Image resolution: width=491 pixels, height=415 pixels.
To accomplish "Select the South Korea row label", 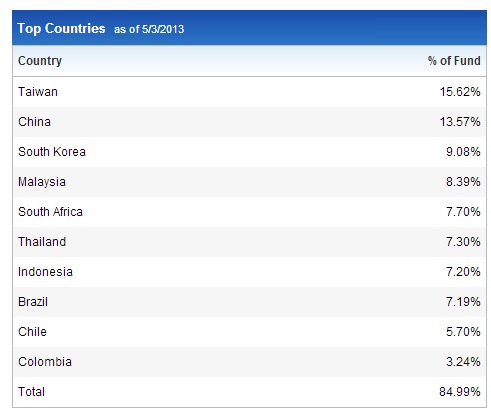I will pos(52,152).
